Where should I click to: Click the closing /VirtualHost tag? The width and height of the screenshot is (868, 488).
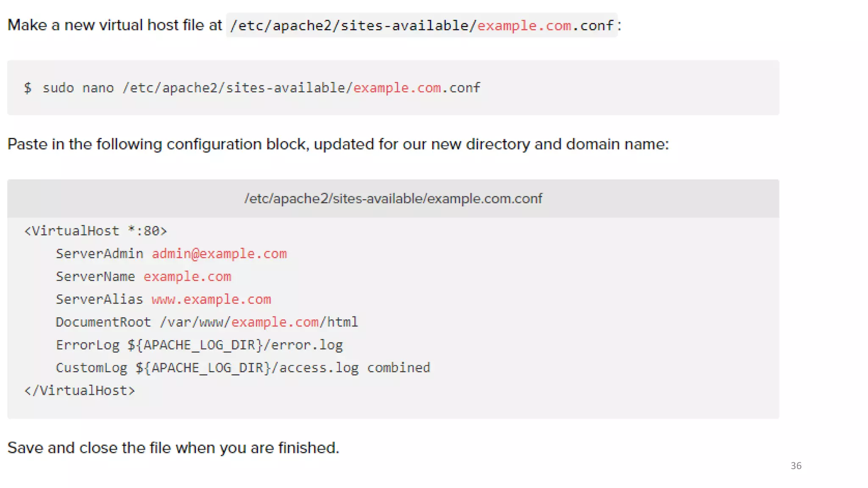click(x=80, y=391)
